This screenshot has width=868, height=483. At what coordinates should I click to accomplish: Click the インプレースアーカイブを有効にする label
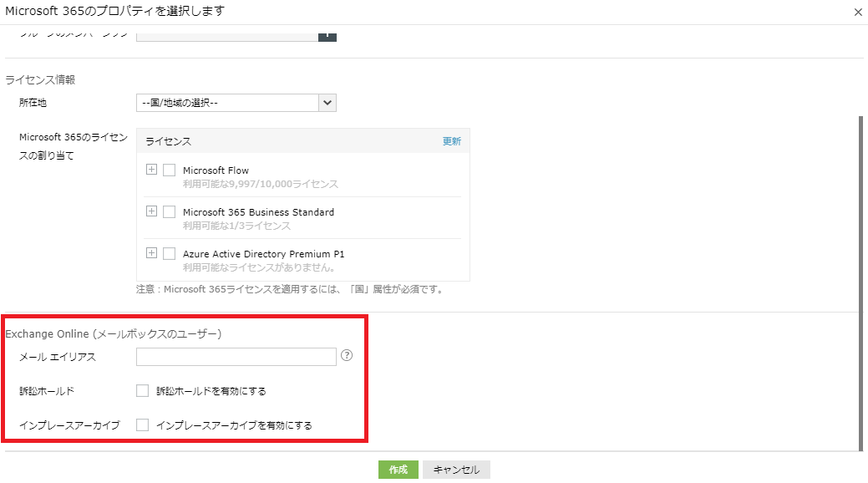[x=234, y=425]
